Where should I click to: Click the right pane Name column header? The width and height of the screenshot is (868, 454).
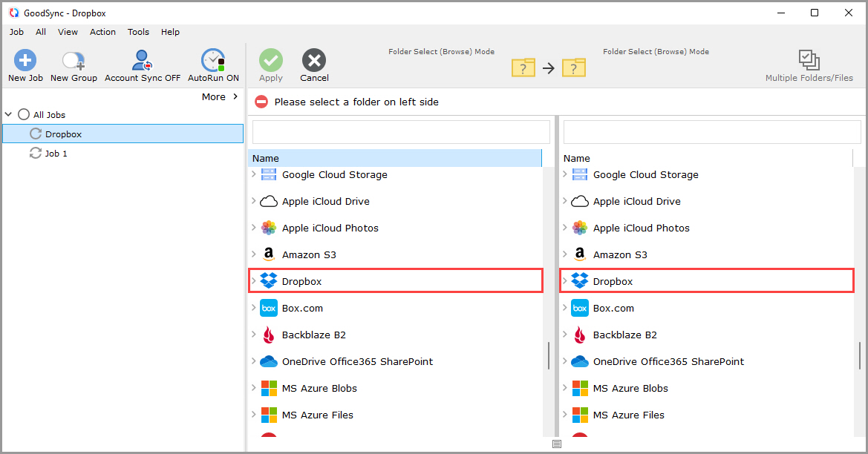(x=706, y=158)
